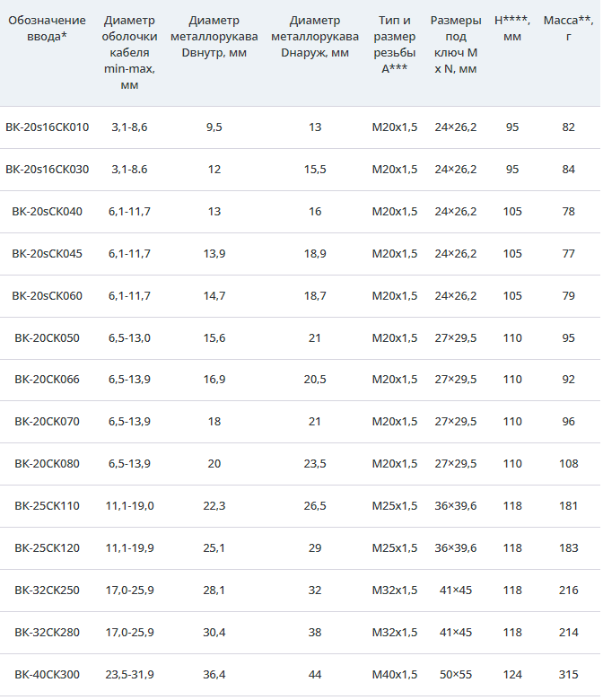Viewport: 603px width, 700px height.
Task: Select the mass value 315 cell
Action: coord(568,675)
